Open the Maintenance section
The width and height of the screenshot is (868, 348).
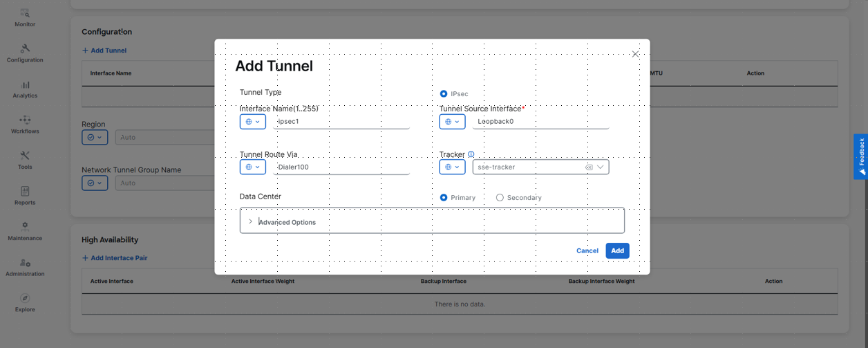tap(25, 230)
